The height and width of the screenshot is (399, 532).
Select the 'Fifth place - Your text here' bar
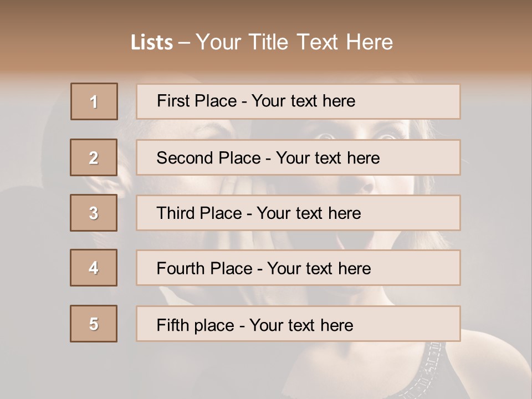(298, 324)
